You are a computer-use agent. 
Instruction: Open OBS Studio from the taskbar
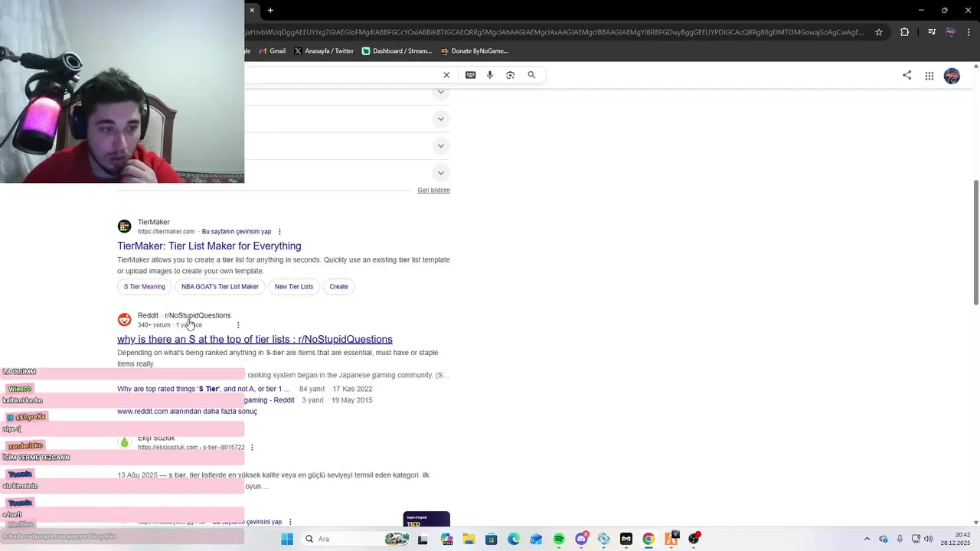click(694, 539)
